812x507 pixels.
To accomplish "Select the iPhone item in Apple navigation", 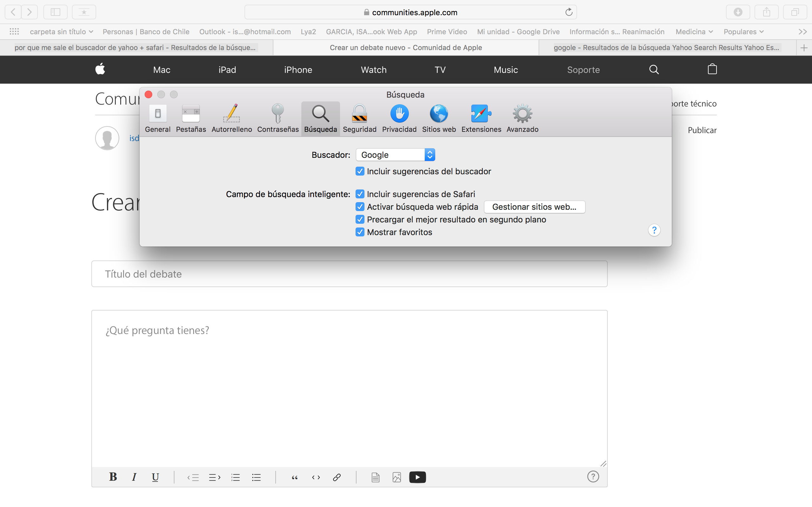I will click(298, 70).
